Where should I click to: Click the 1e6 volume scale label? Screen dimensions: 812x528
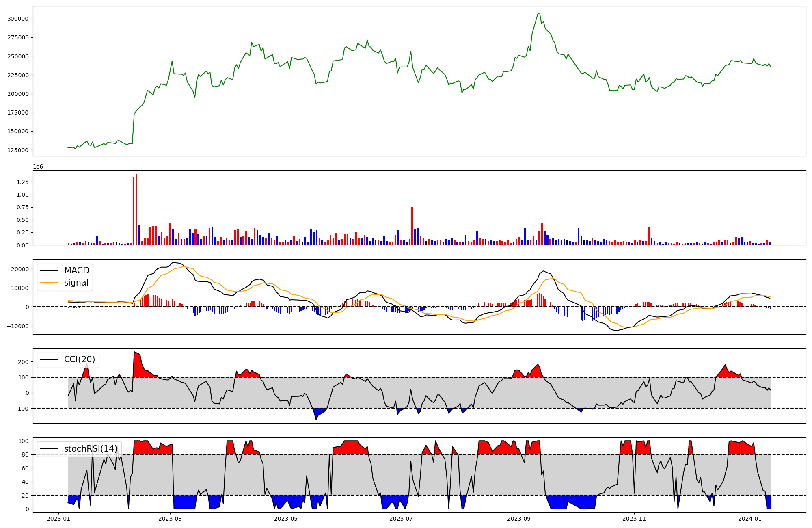point(38,167)
